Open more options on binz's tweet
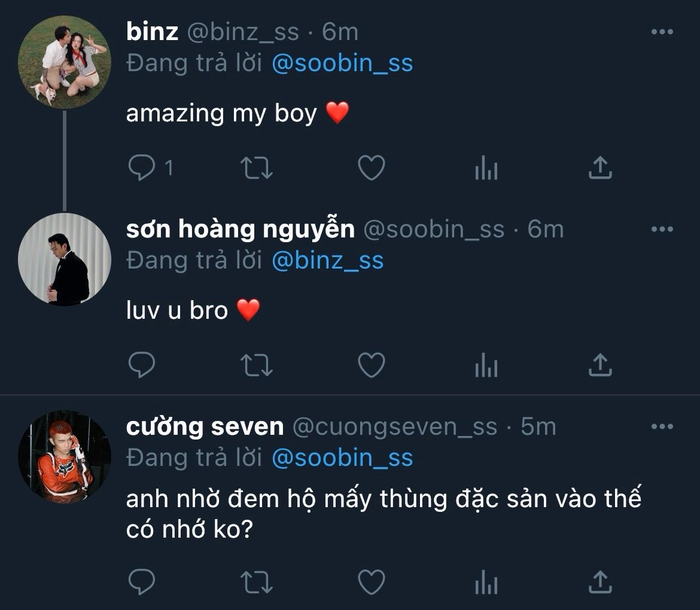This screenshot has height=610, width=700. point(662,32)
